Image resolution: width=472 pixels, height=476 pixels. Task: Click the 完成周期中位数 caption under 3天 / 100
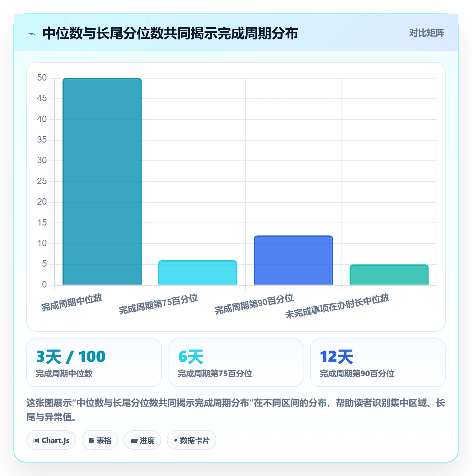click(x=64, y=374)
